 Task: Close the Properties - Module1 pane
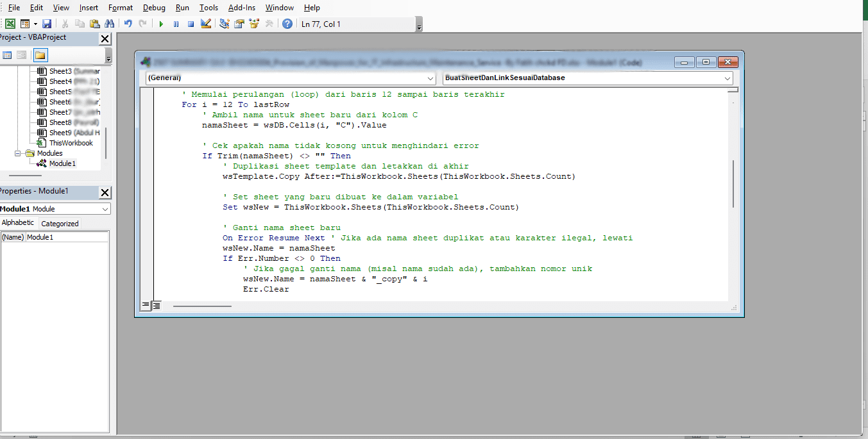click(x=105, y=192)
